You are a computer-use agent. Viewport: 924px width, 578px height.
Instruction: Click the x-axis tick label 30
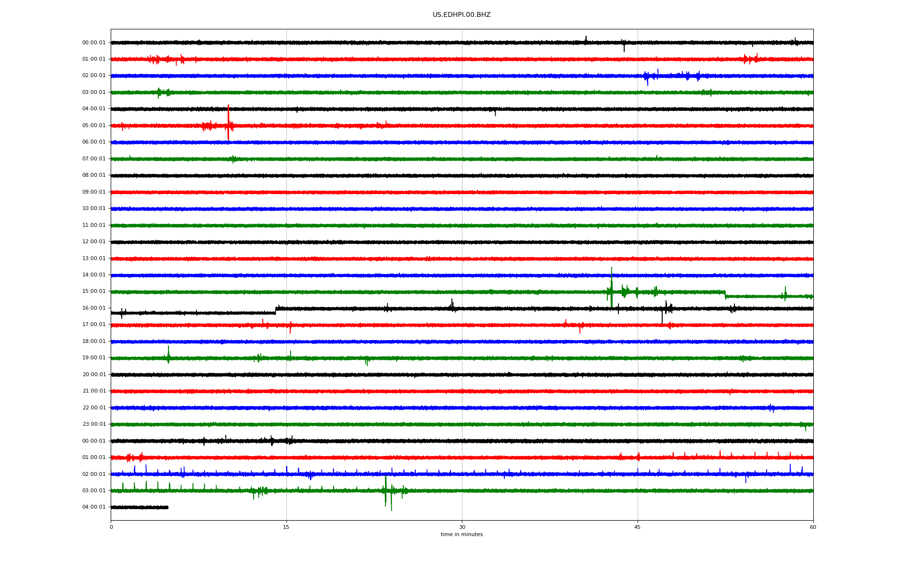coord(462,527)
